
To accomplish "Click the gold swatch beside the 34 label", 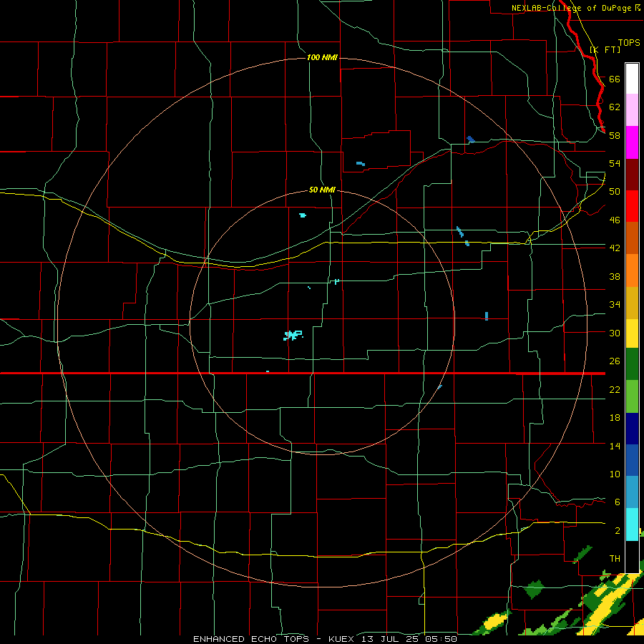I will click(x=632, y=303).
